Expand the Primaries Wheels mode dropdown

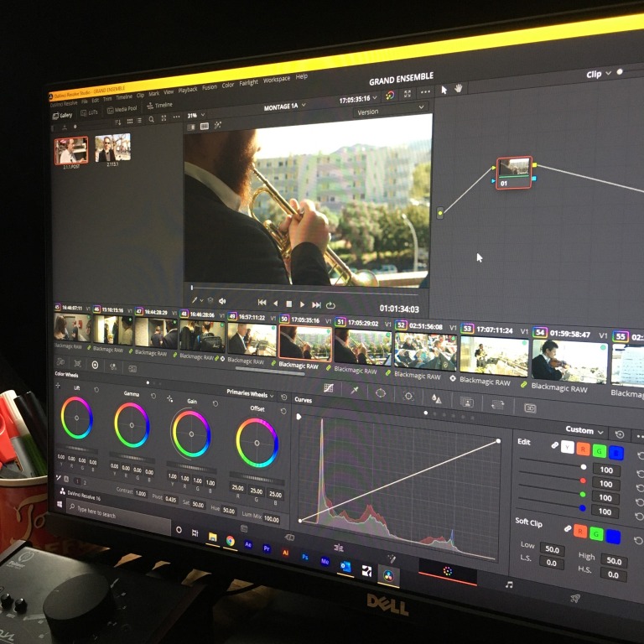[x=249, y=393]
